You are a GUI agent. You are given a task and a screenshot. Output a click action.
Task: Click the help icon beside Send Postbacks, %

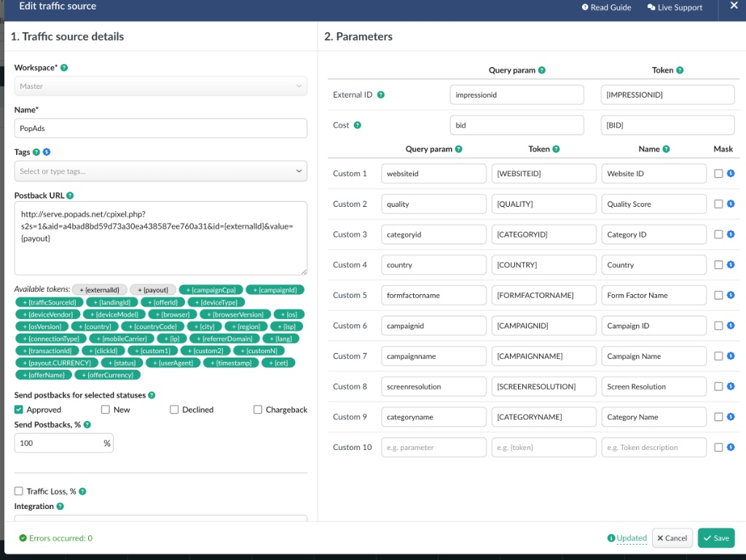(x=87, y=425)
